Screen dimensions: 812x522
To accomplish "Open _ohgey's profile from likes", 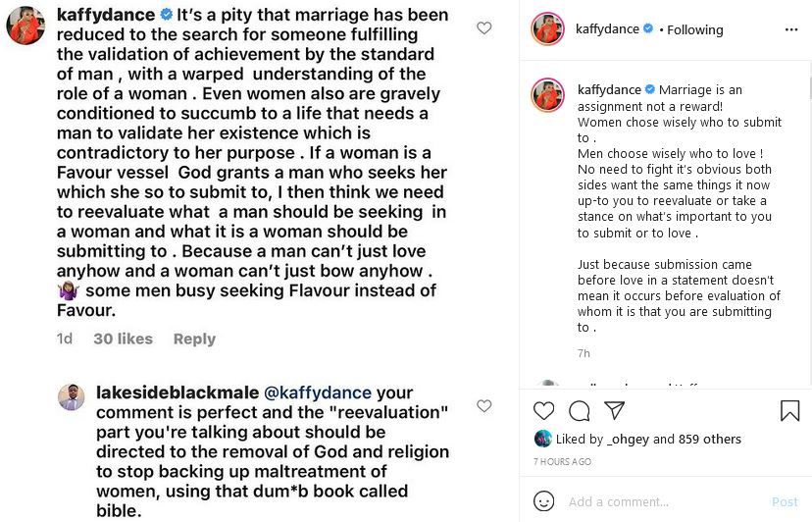I will tap(627, 439).
